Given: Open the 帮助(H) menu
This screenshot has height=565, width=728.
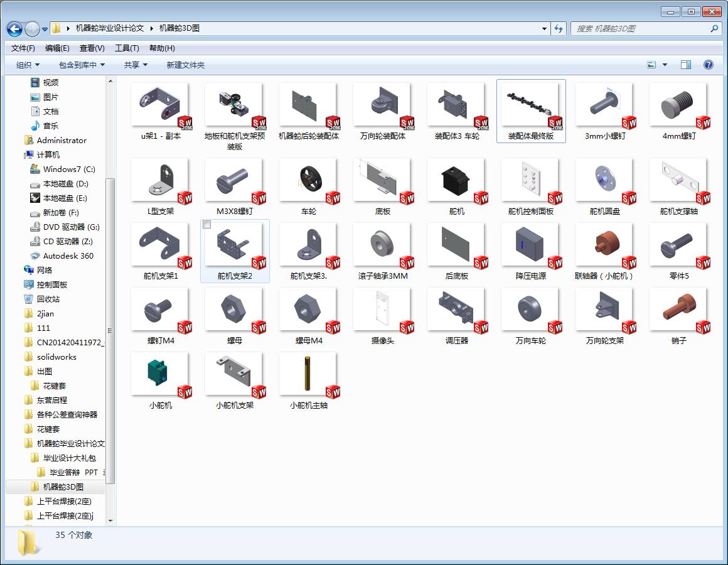Looking at the screenshot, I should 162,48.
